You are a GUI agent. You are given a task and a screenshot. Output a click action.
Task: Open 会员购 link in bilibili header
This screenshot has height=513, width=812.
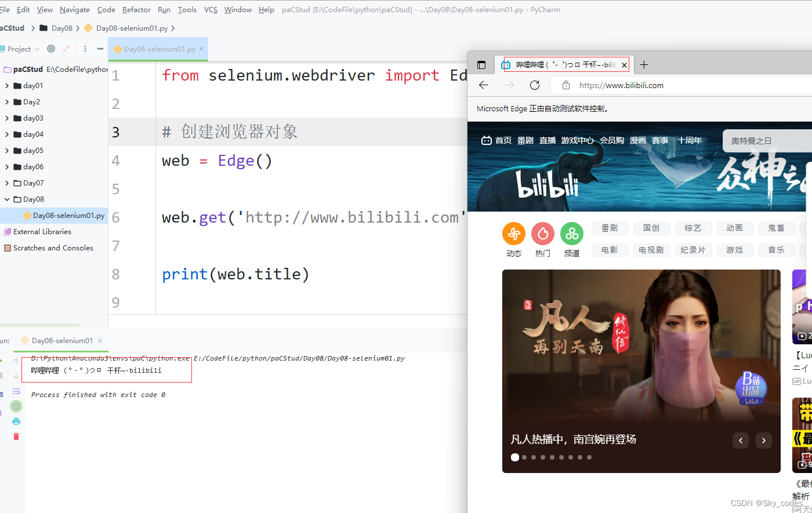pos(612,140)
